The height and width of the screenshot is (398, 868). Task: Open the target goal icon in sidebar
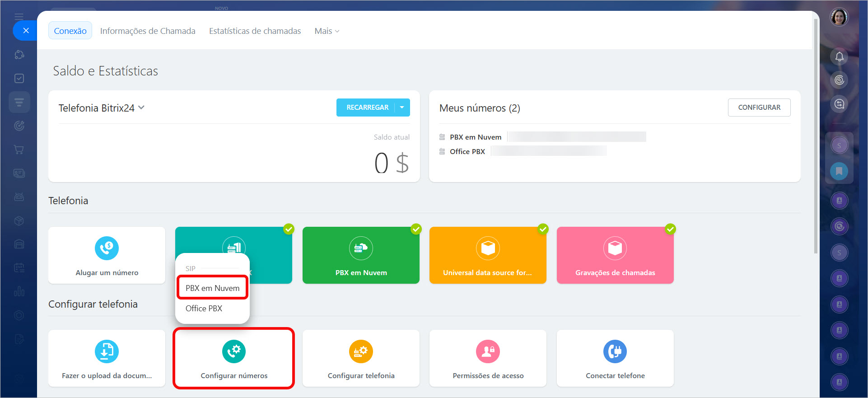19,126
